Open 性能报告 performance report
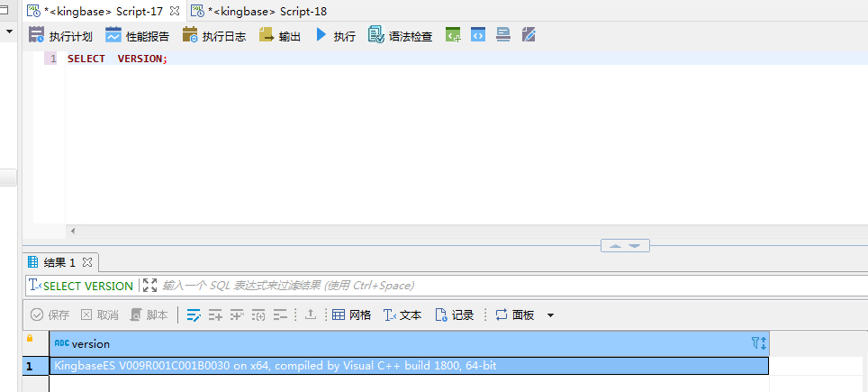 [x=137, y=36]
